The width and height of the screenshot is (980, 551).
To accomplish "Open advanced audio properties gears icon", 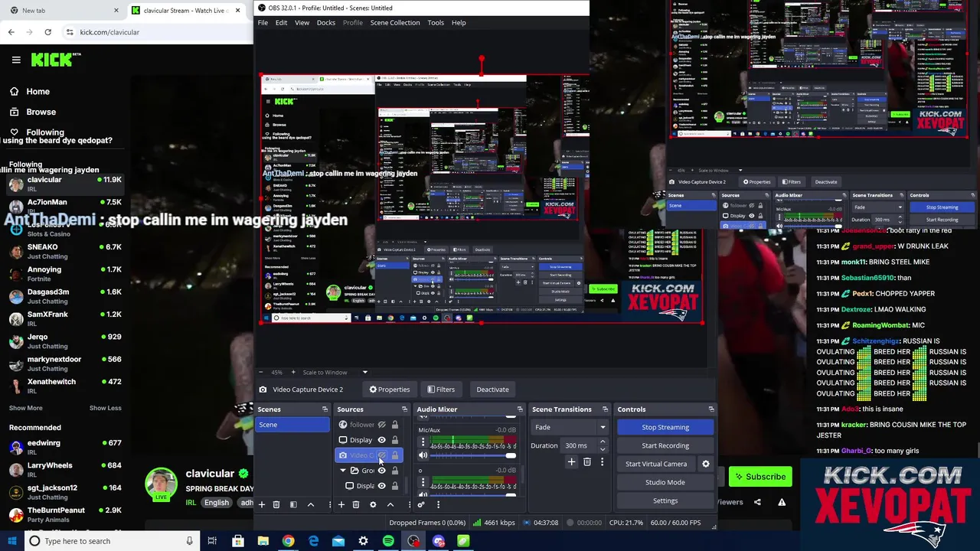I will point(421,504).
